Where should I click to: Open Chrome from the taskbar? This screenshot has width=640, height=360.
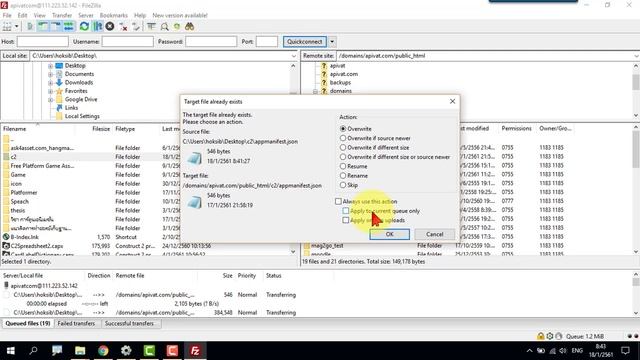coord(103,351)
